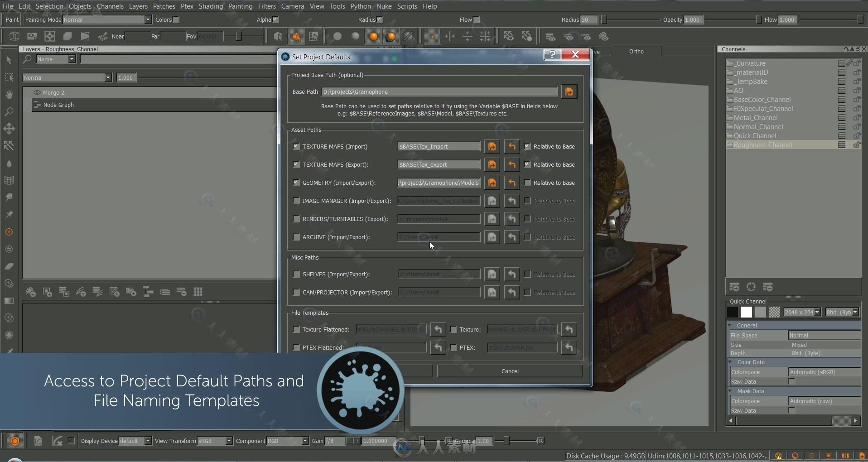
Task: Click the Cancel button in the dialog
Action: click(510, 371)
